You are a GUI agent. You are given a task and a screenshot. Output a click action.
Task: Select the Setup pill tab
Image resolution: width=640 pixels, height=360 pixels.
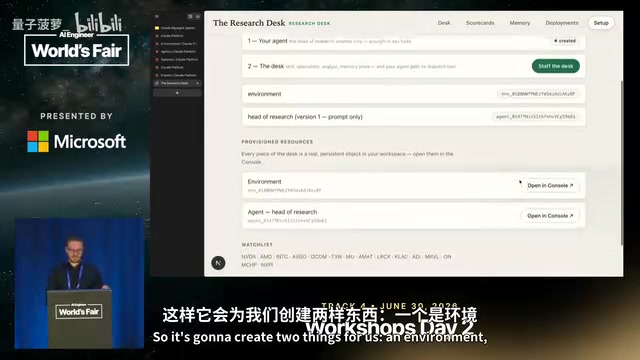point(601,23)
